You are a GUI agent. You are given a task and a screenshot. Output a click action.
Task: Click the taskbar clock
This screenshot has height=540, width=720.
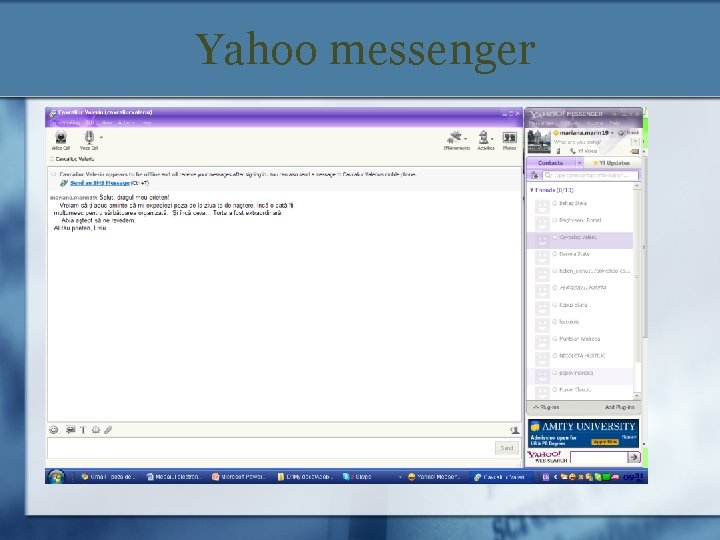click(x=633, y=477)
